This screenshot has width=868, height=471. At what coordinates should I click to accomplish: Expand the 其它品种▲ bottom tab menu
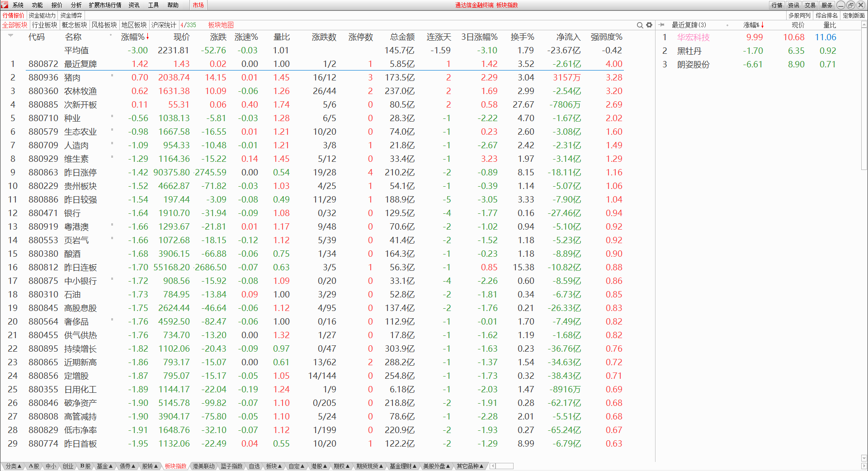coord(470,466)
